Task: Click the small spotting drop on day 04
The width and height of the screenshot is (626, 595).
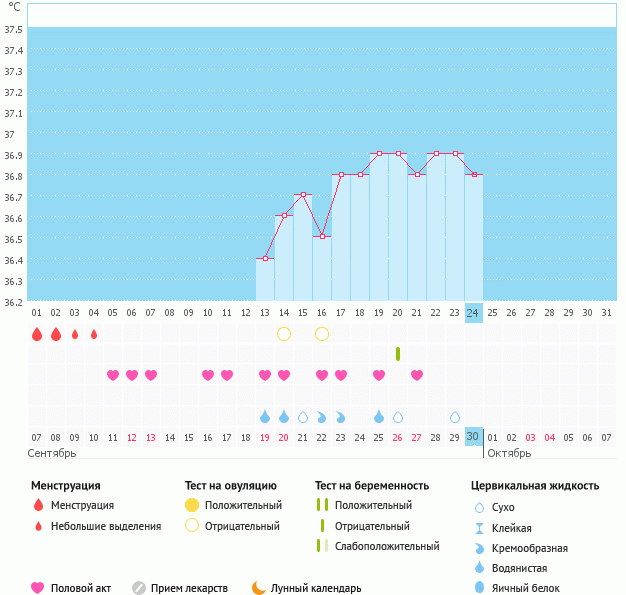Action: [x=94, y=334]
